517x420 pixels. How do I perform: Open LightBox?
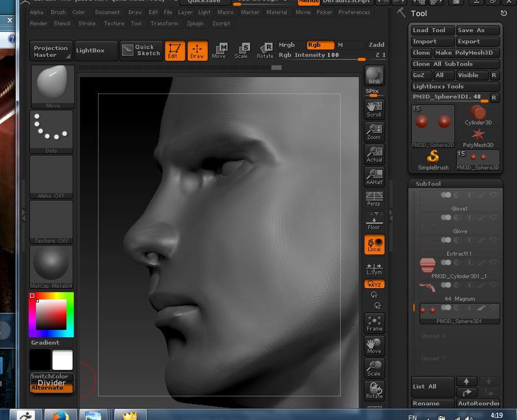96,51
